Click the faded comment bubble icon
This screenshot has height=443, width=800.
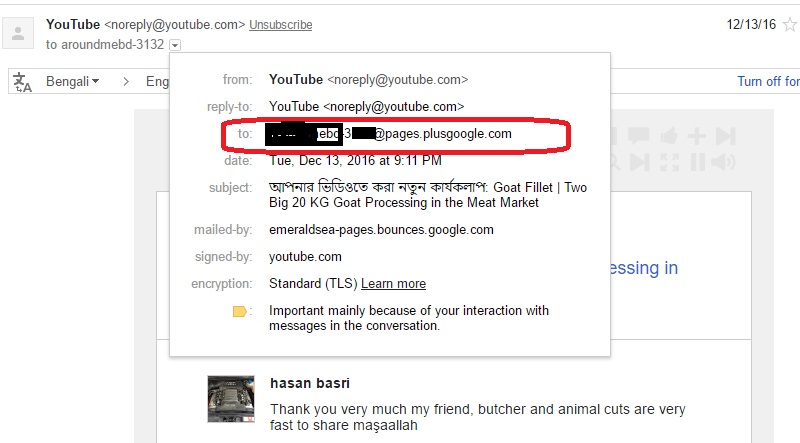coord(638,136)
